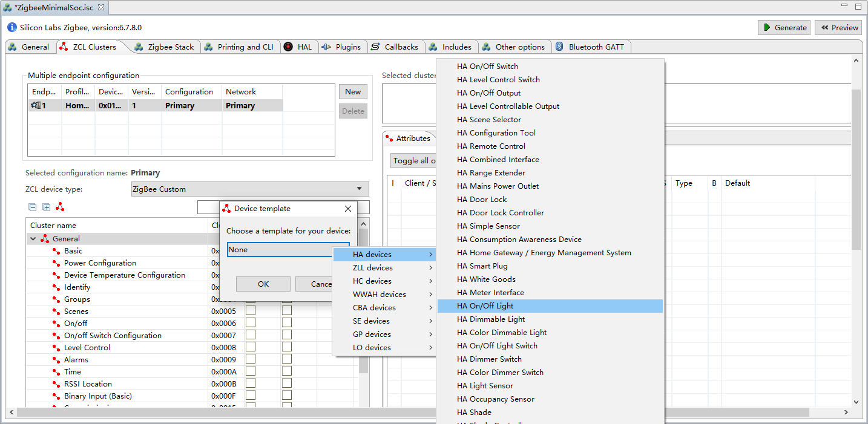
Task: Click the collapse all clusters icon
Action: click(x=33, y=207)
